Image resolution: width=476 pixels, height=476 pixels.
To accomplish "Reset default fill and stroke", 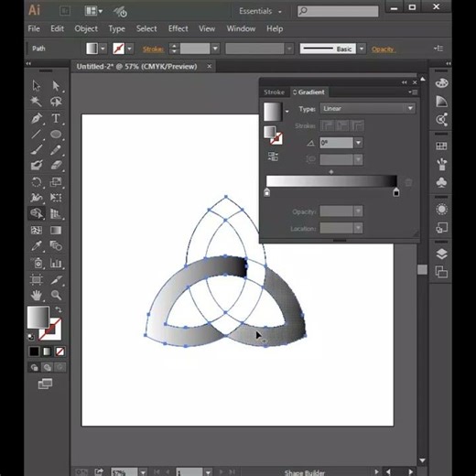I will coord(31,337).
